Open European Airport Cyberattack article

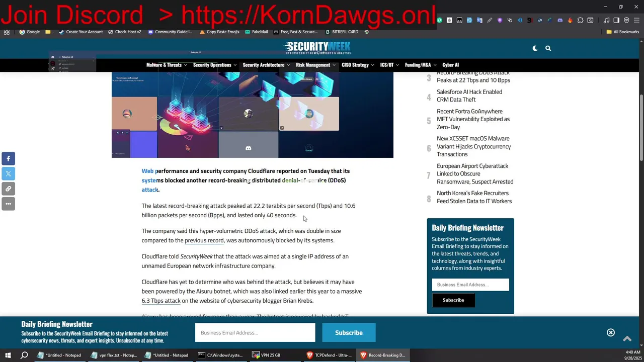(475, 173)
